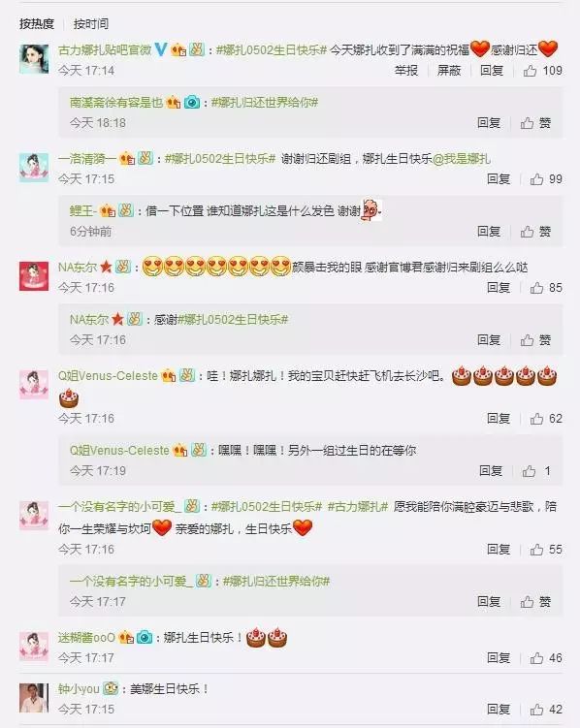Click the blue V verified badge
Screen dimensions: 580x728
coord(161,49)
